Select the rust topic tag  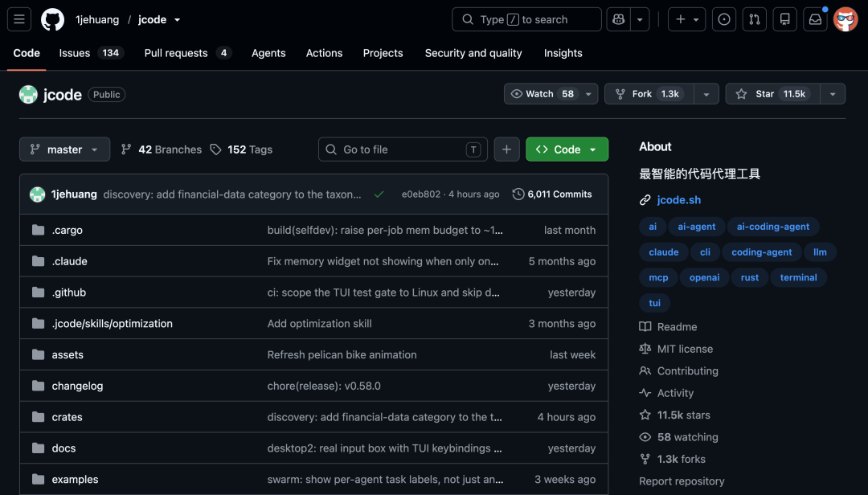click(x=750, y=277)
